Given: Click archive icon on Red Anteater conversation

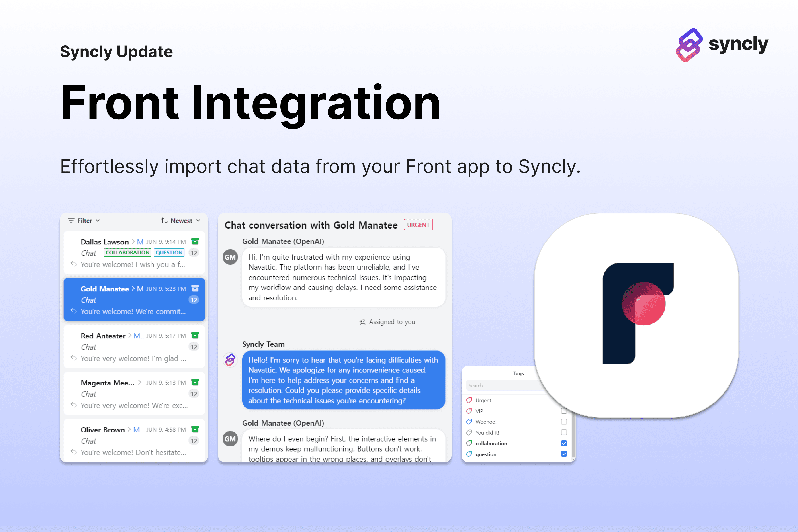Looking at the screenshot, I should point(195,336).
